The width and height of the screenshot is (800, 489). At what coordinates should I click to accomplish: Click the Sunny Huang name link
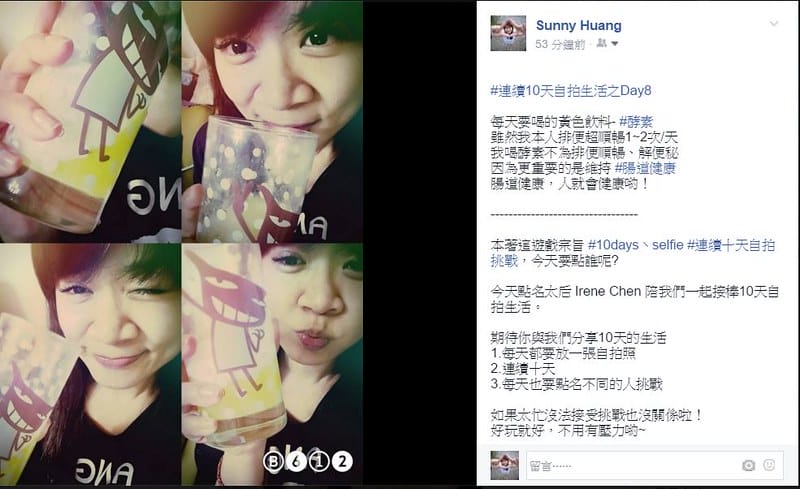click(578, 26)
